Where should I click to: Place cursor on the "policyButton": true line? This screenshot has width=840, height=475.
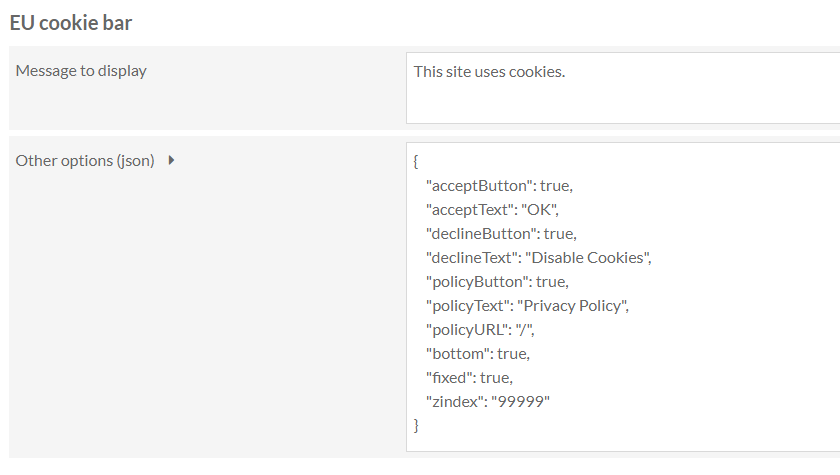[497, 282]
